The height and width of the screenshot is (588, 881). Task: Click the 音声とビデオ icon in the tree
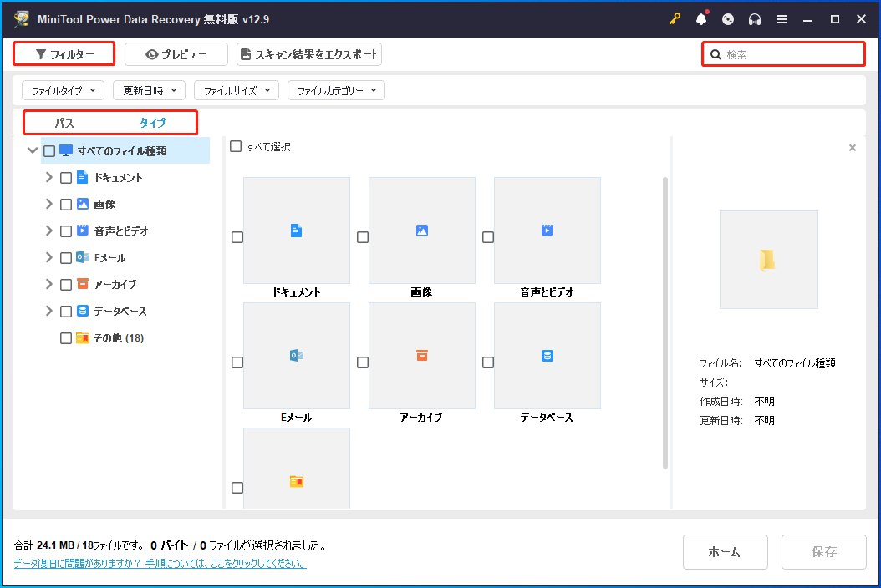pyautogui.click(x=83, y=231)
